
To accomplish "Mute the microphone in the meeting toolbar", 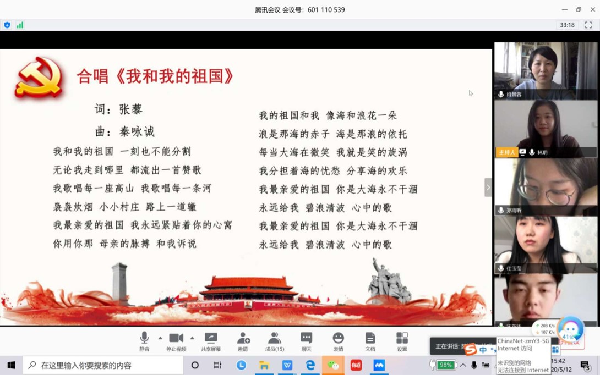I will (144, 341).
